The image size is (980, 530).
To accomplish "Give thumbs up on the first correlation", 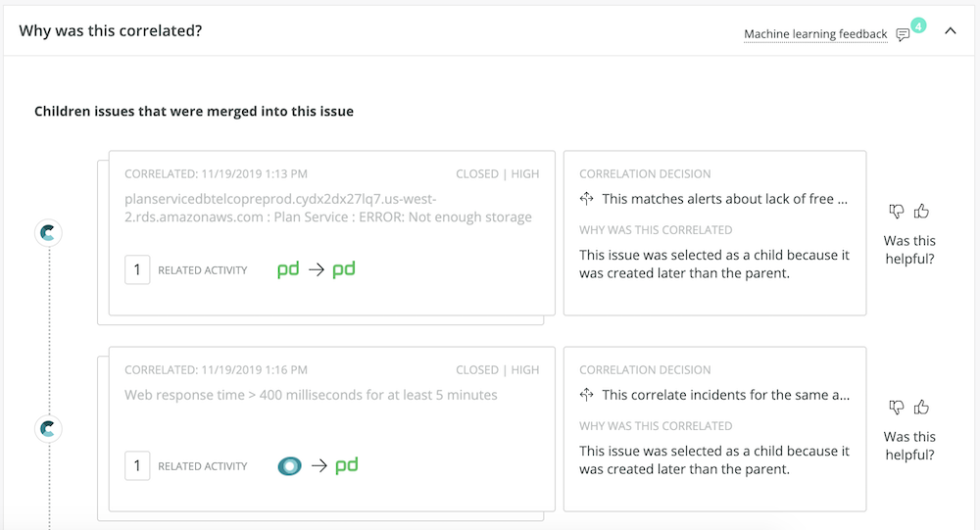I will tap(921, 212).
